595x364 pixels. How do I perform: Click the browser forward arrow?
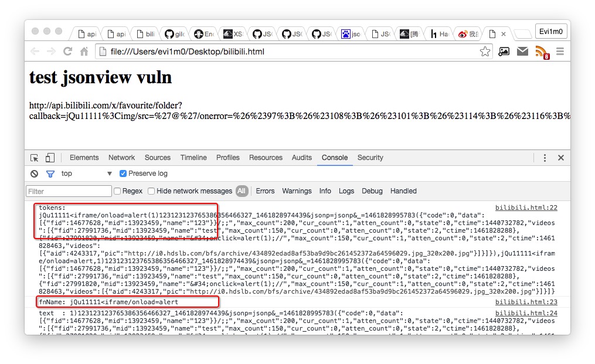point(51,52)
